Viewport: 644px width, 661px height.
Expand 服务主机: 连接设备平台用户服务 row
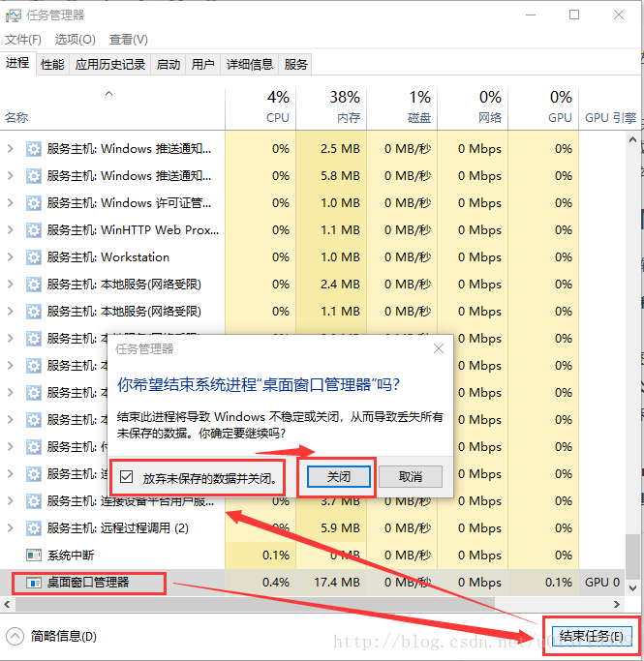(11, 501)
